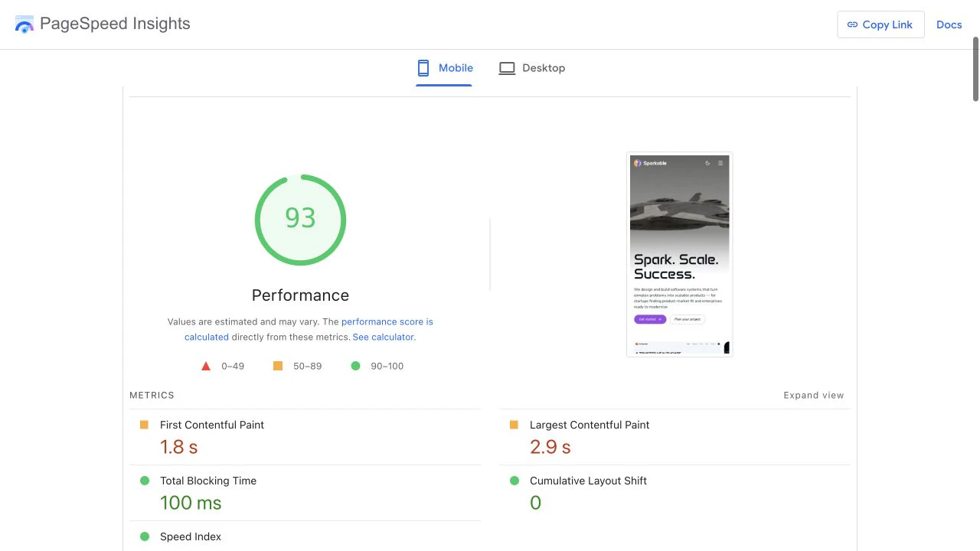Click the PageSpeed Insights logo icon
980x551 pixels.
(24, 24)
